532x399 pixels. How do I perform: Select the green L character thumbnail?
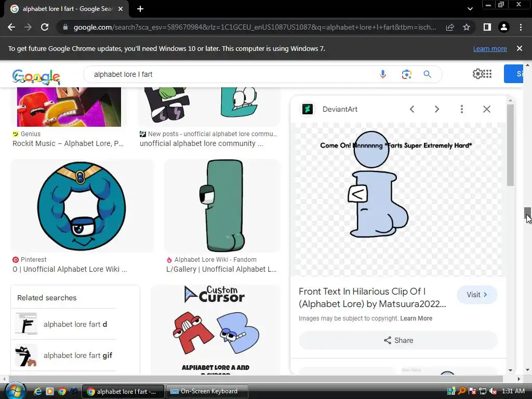[x=222, y=206]
